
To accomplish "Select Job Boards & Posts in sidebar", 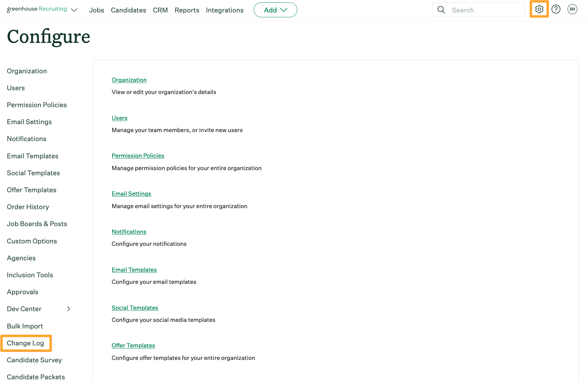I will [x=37, y=224].
